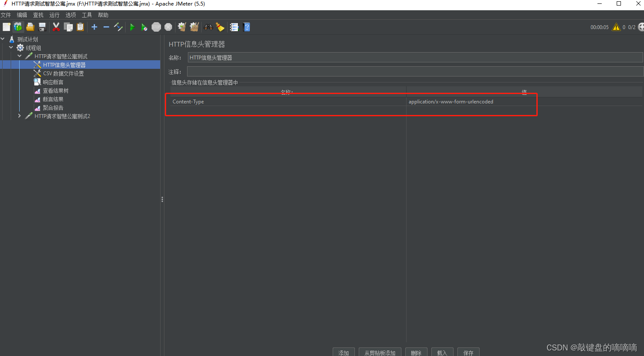Click the 名称 input field
Viewport: 644px width, 356px height.
415,58
